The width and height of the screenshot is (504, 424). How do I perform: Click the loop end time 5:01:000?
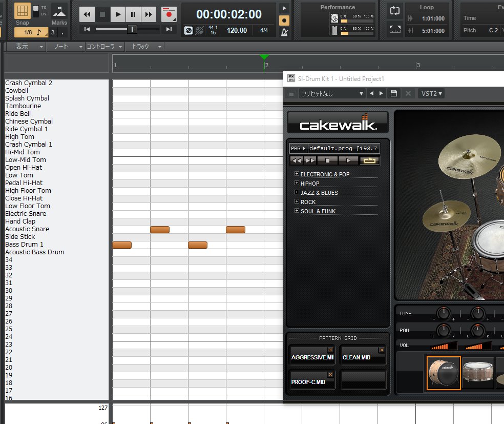tap(433, 31)
